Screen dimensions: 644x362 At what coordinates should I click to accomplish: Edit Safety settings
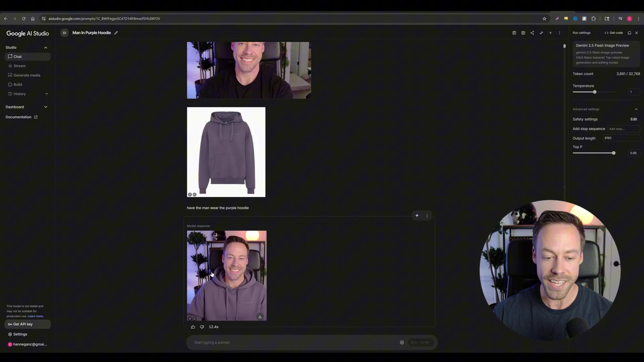pyautogui.click(x=634, y=119)
